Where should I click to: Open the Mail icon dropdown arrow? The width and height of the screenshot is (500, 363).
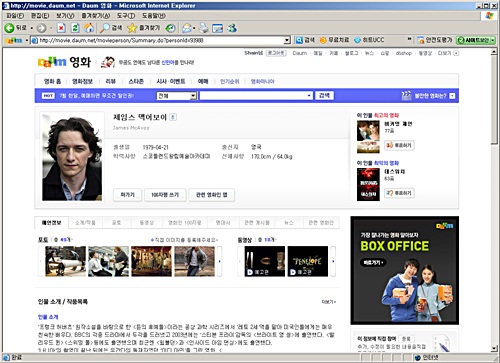pyautogui.click(x=194, y=28)
